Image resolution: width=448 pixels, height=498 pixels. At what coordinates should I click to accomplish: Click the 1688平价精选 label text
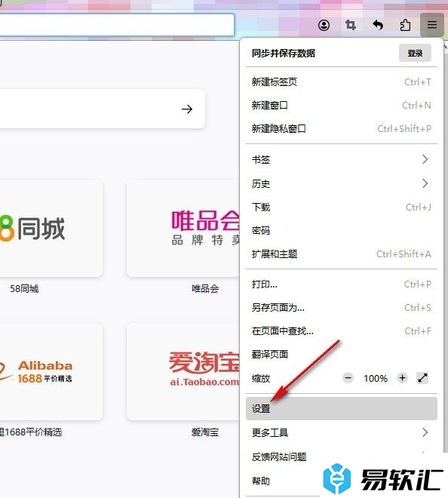point(31,432)
